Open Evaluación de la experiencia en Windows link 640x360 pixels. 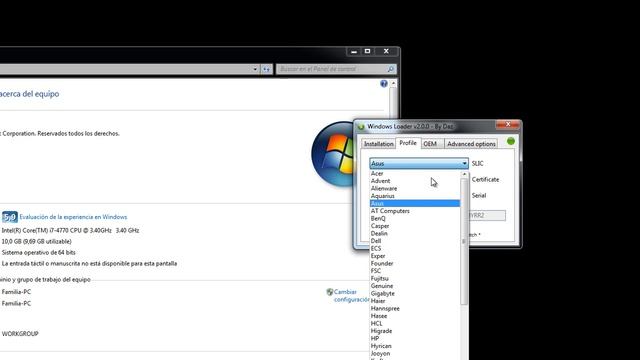(x=73, y=217)
